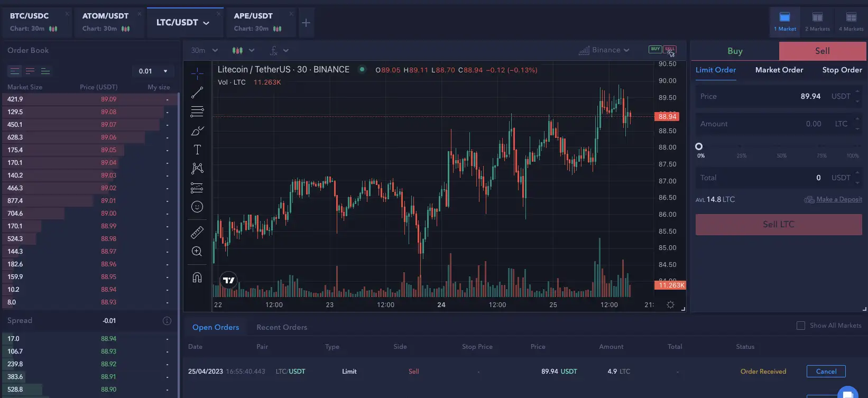The width and height of the screenshot is (868, 398).
Task: Click the amount percentage slider handle
Action: click(x=699, y=146)
